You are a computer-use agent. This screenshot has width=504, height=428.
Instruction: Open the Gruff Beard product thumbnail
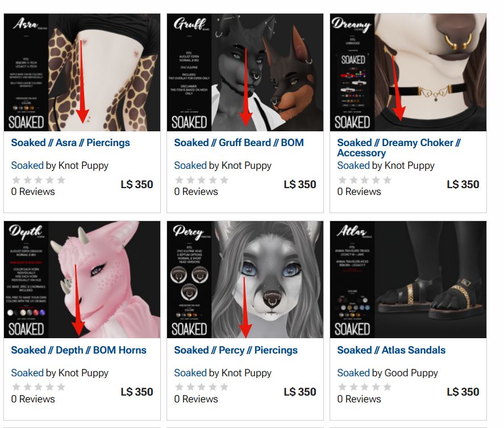pos(245,72)
